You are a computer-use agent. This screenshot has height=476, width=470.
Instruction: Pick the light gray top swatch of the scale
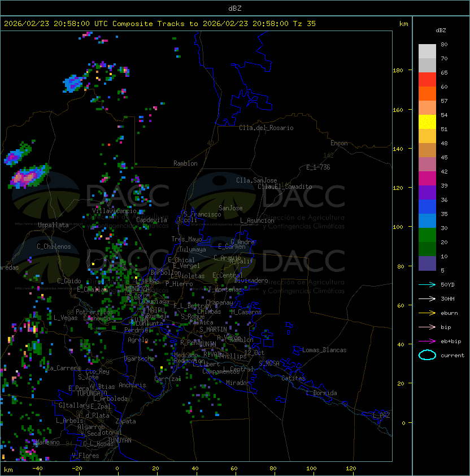(x=427, y=51)
